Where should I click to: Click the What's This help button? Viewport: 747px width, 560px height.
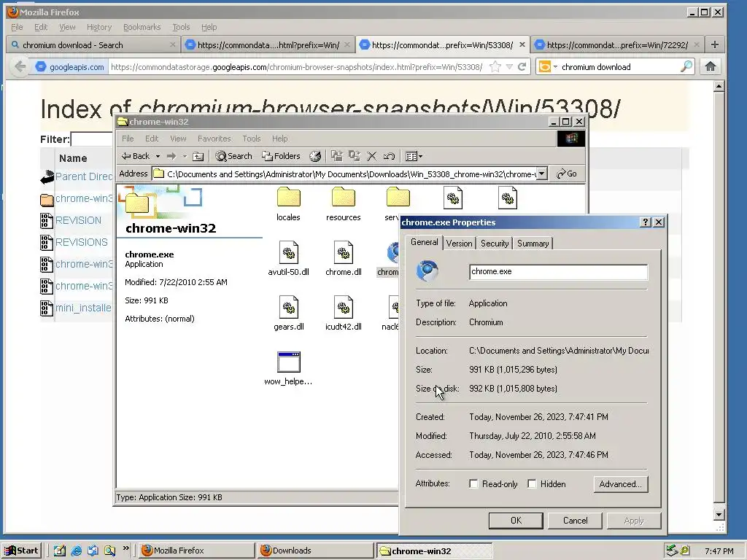click(x=645, y=222)
